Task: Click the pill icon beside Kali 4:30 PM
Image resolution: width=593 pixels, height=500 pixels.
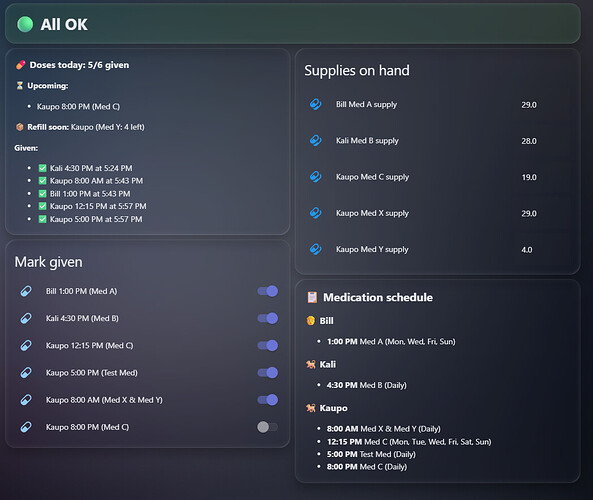Action: click(x=26, y=318)
